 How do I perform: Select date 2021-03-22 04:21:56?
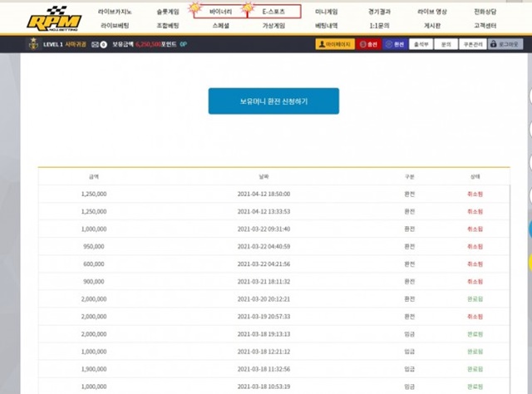click(264, 264)
